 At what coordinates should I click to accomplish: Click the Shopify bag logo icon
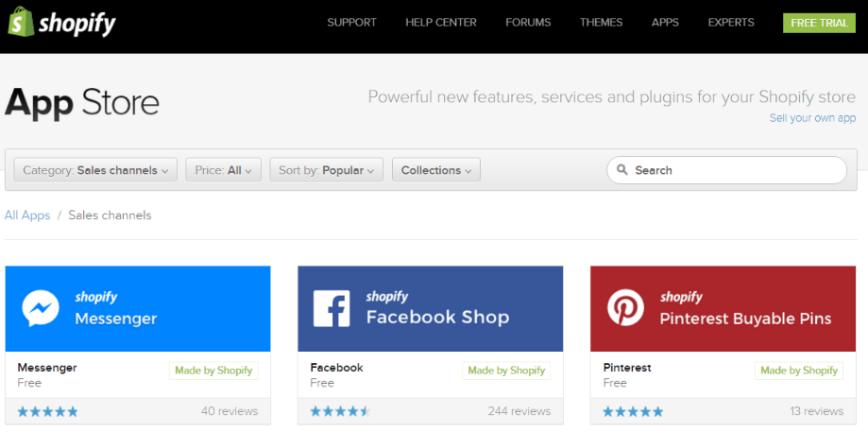tap(21, 22)
